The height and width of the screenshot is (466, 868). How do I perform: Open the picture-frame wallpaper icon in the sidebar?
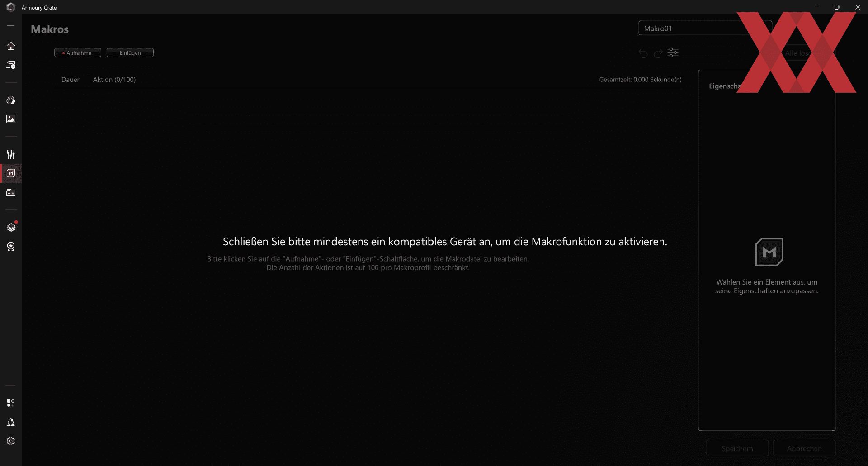pos(11,119)
